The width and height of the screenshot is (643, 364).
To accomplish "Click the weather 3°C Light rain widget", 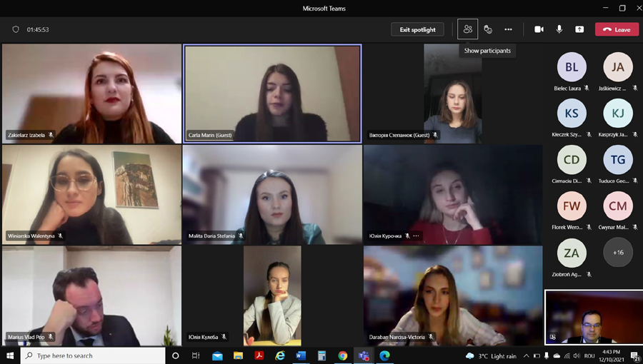I will (x=491, y=356).
